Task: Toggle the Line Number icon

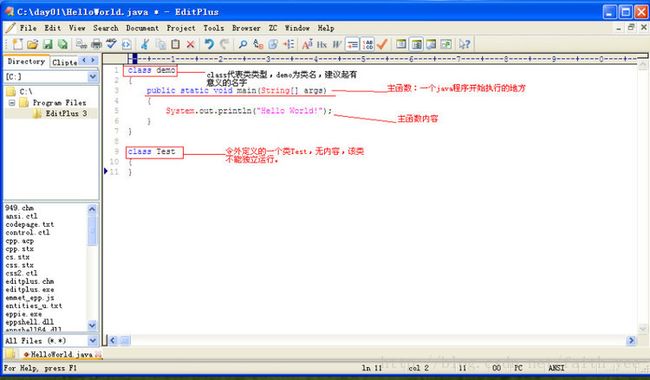Action: coord(367,44)
